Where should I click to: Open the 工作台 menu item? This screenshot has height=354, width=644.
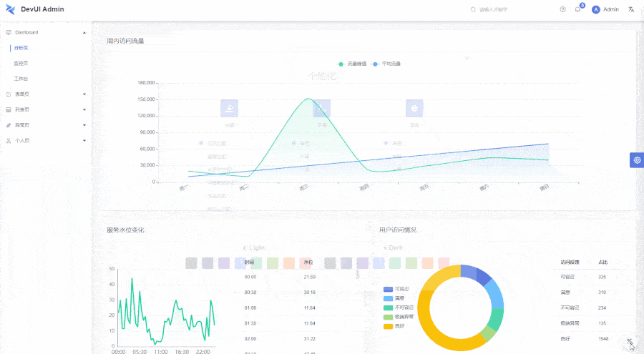pos(21,79)
